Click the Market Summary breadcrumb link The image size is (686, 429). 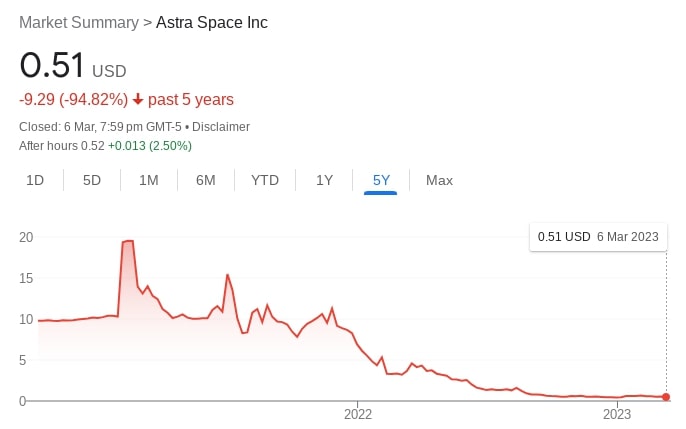tap(79, 22)
